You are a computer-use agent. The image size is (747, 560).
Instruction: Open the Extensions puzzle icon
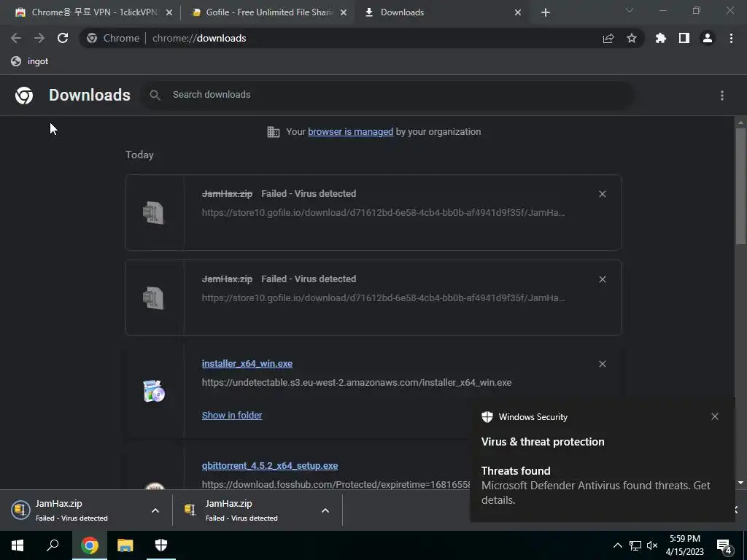point(661,38)
